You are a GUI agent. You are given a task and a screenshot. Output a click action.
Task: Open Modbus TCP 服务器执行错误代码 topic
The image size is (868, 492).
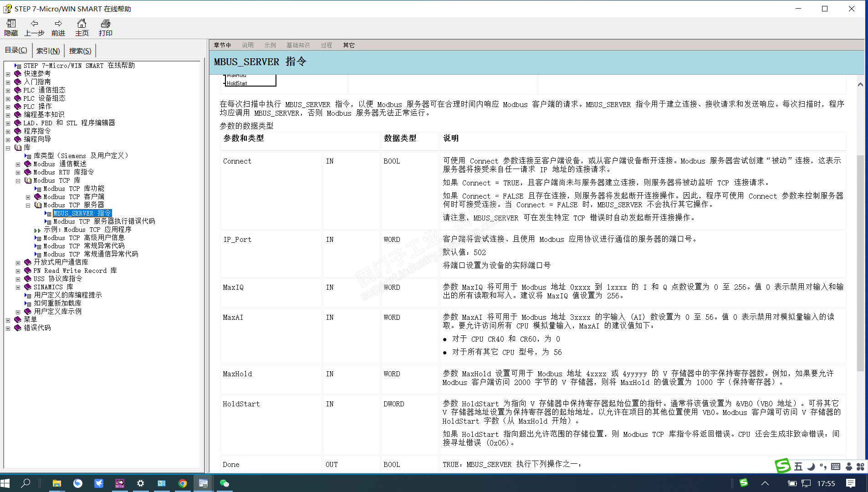104,221
